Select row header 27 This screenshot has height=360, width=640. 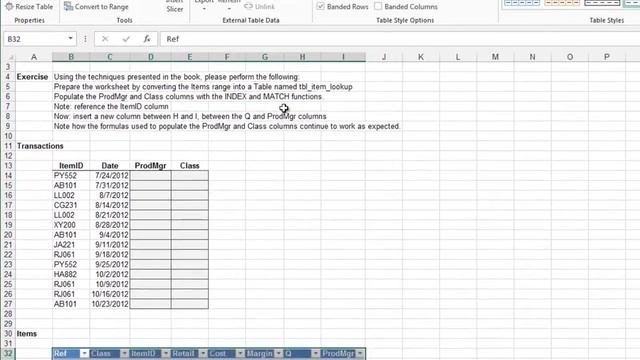pos(8,304)
